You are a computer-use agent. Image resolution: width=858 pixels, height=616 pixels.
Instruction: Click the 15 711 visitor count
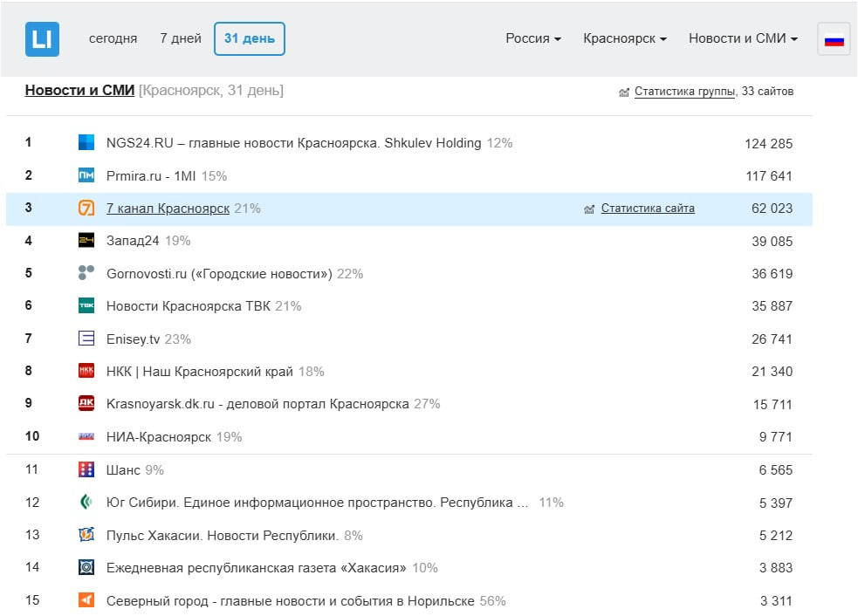[x=772, y=405]
